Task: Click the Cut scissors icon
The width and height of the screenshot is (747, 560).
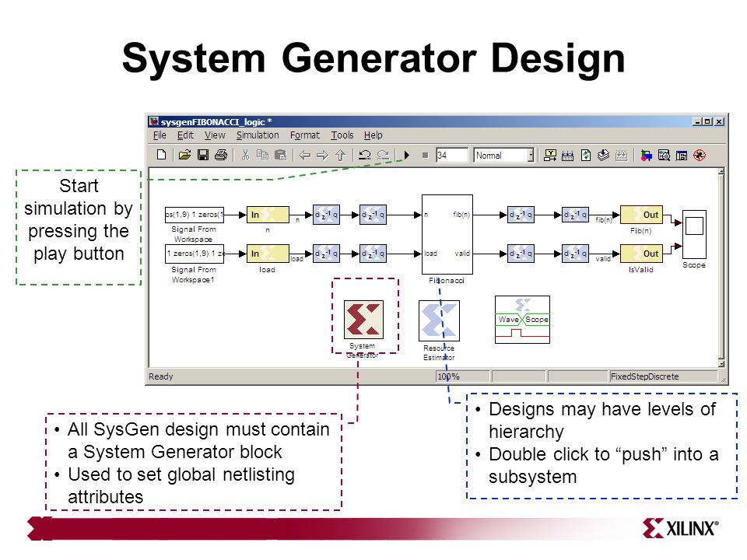Action: coord(245,155)
